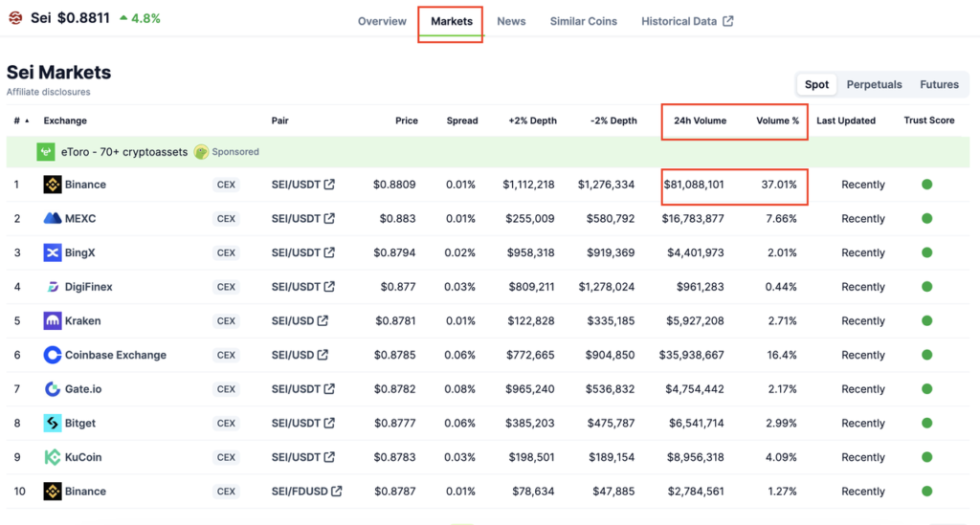
Task: Click the DigiFinex exchange logo
Action: 53,287
